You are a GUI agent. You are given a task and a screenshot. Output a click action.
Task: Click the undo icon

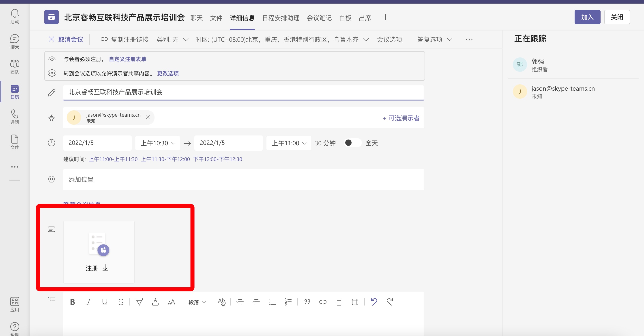tap(374, 302)
